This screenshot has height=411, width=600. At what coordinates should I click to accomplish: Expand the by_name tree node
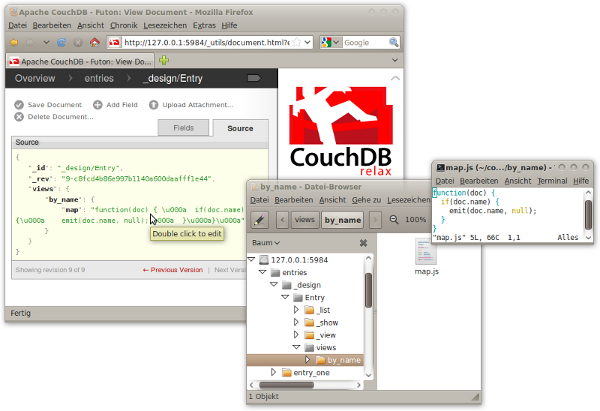tap(308, 360)
